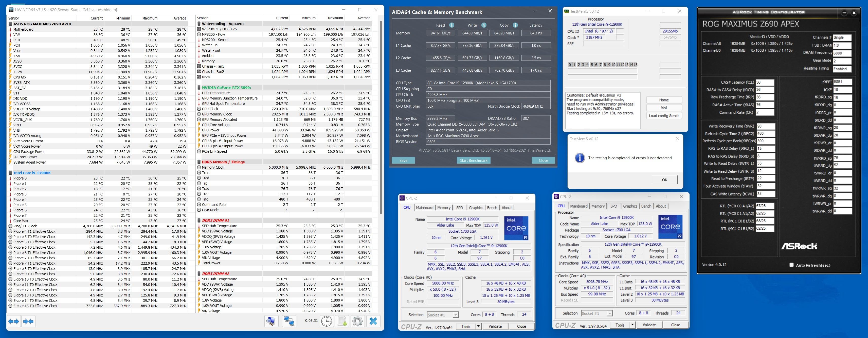
Task: Click Validate in the 5098.78 MHz CPU-Z window
Action: pos(649,325)
